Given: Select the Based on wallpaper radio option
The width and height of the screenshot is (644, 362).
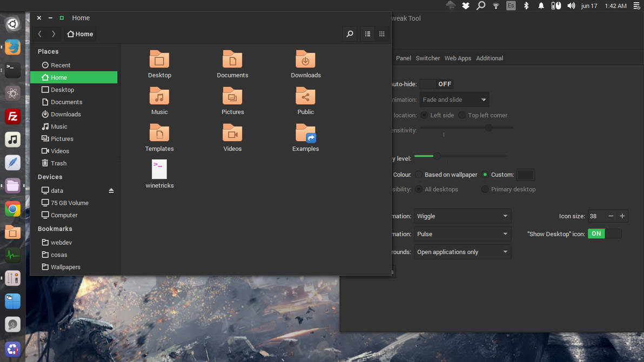Looking at the screenshot, I should (x=419, y=175).
